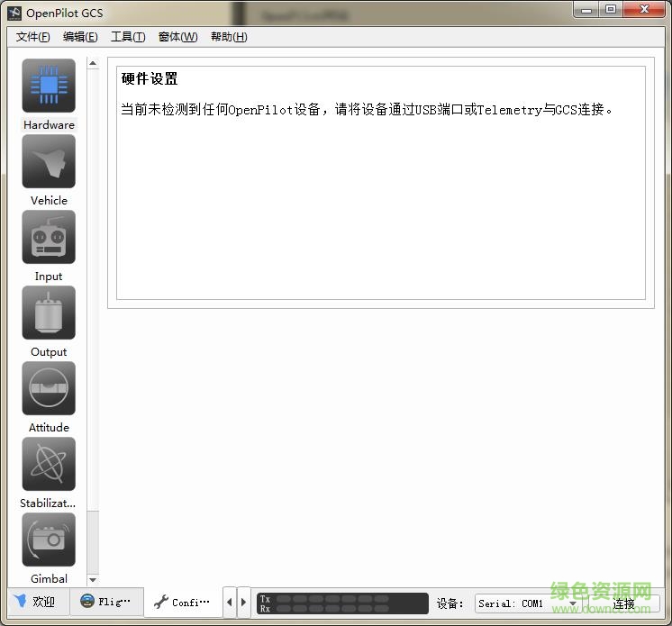Screen dimensions: 672x626
Task: Minimize the OpenPilot GCS window
Action: (x=586, y=10)
